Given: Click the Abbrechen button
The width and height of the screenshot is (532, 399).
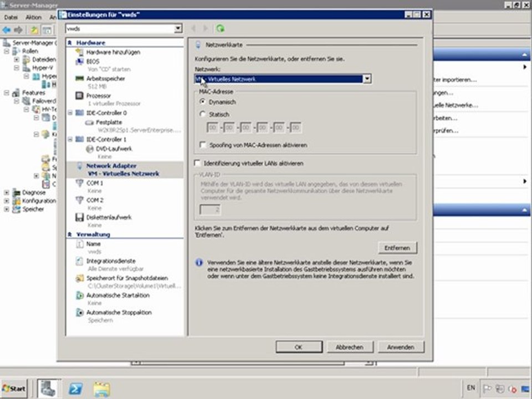Looking at the screenshot, I should pyautogui.click(x=350, y=347).
